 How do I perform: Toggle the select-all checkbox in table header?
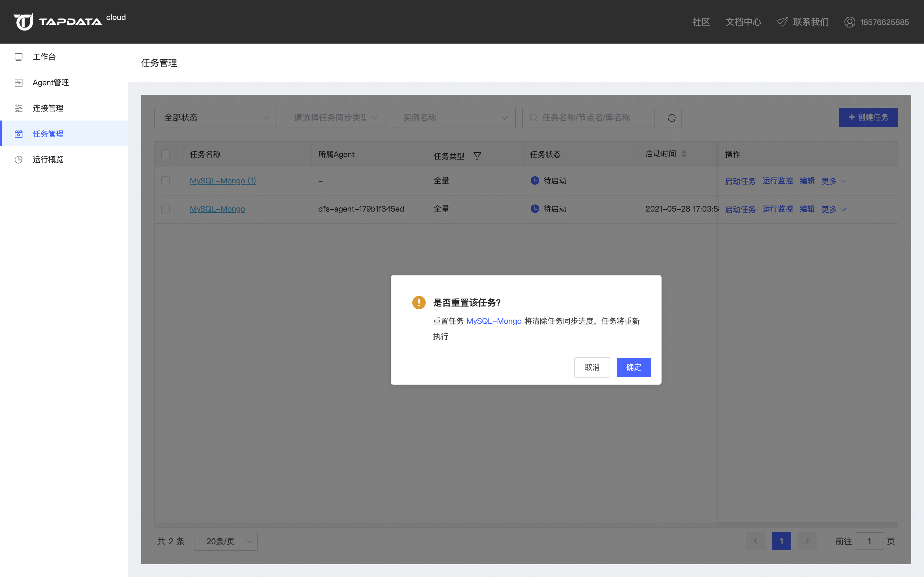pos(165,154)
